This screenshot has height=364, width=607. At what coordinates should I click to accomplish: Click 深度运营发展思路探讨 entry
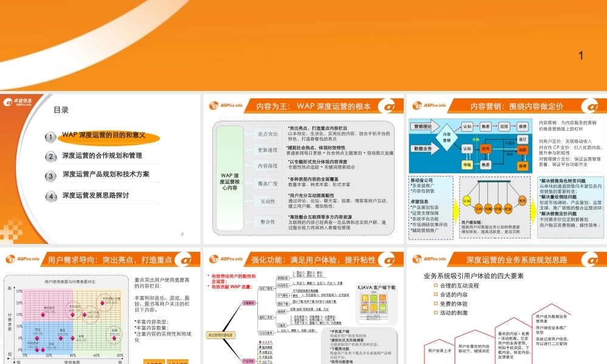click(x=96, y=195)
